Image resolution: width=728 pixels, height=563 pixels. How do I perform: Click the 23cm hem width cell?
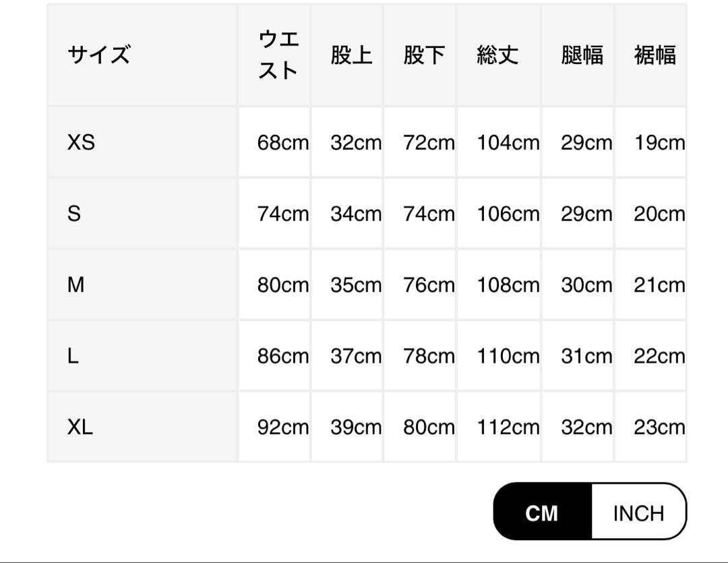tap(651, 427)
